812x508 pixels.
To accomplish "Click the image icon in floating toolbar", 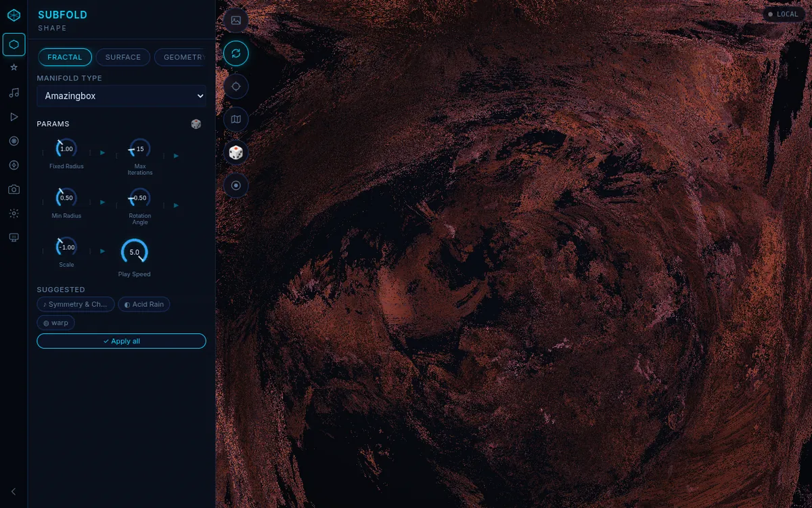I will tap(236, 20).
